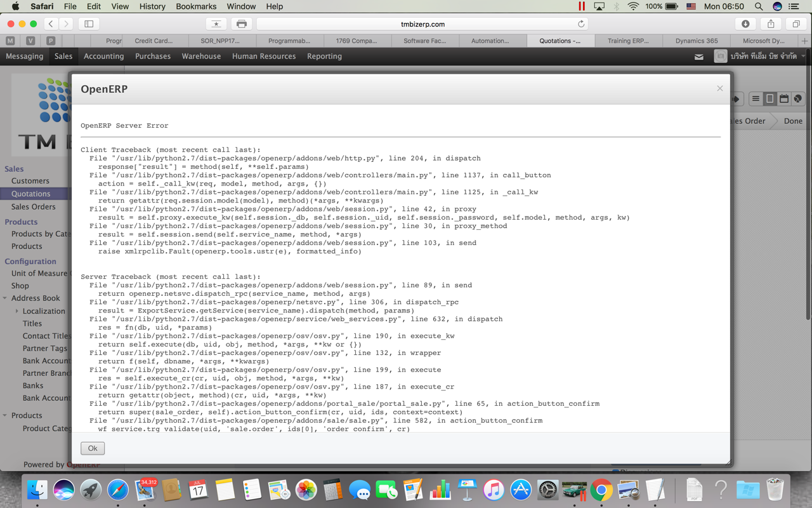Screen dimensions: 812x508
Task: Open the messaging inbox envelope icon
Action: pos(699,56)
